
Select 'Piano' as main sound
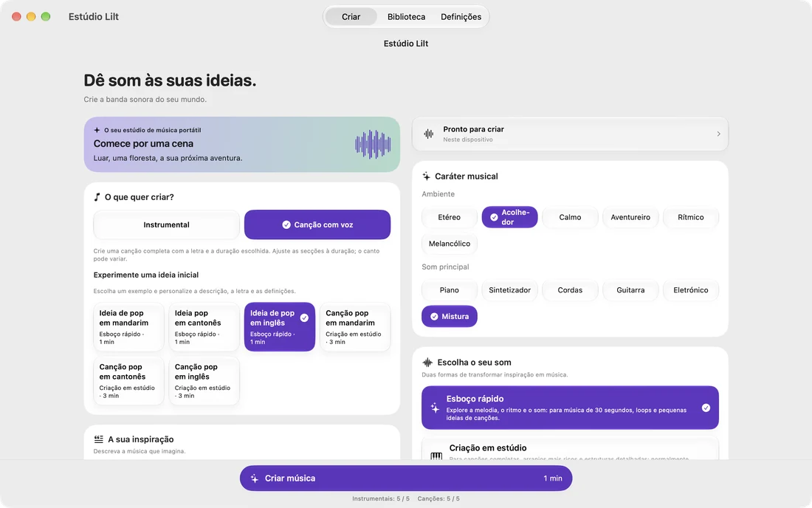click(x=449, y=290)
